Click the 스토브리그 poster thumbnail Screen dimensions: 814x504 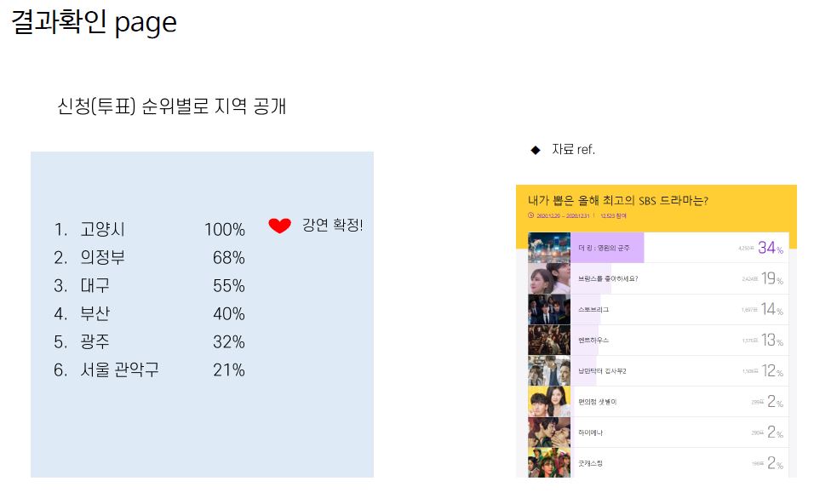click(x=548, y=309)
